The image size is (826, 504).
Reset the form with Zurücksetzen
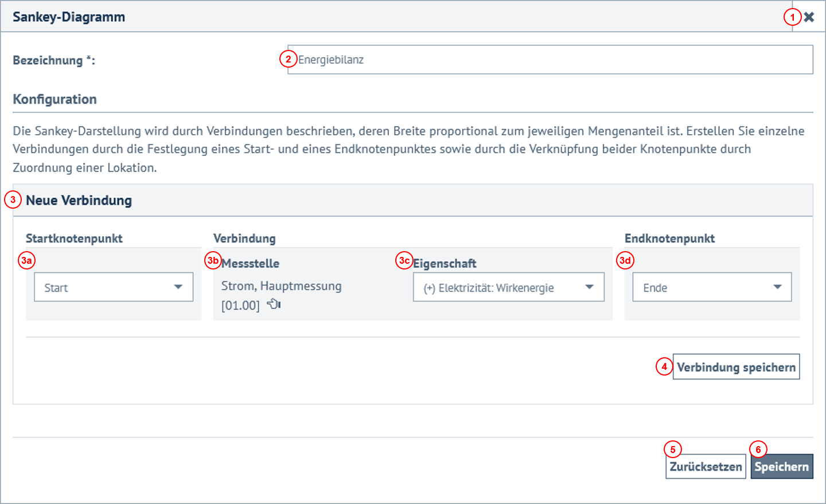706,466
